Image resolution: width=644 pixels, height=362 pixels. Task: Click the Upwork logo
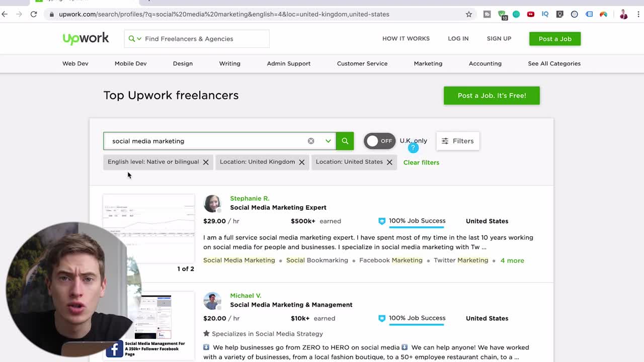pos(86,39)
